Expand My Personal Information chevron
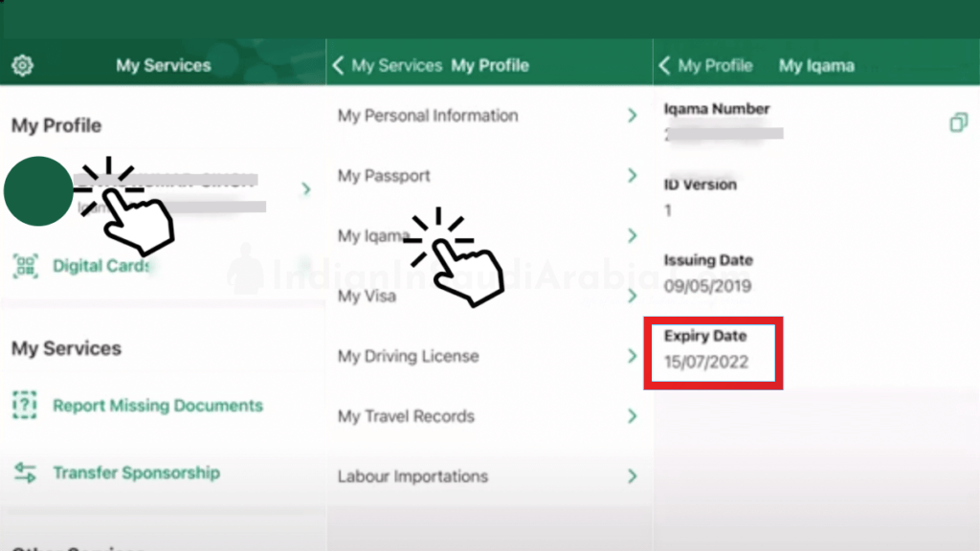980x551 pixels. coord(632,116)
